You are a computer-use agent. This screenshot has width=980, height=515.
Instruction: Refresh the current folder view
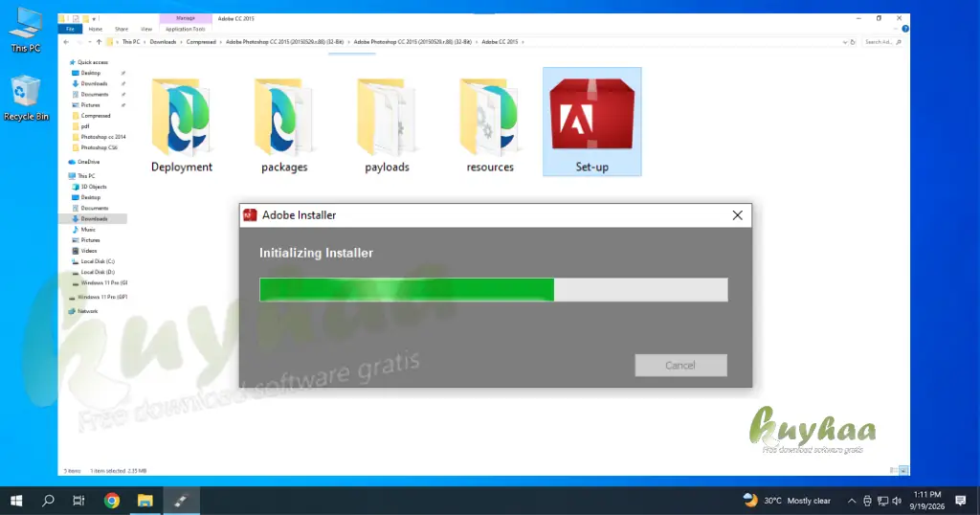pyautogui.click(x=853, y=42)
